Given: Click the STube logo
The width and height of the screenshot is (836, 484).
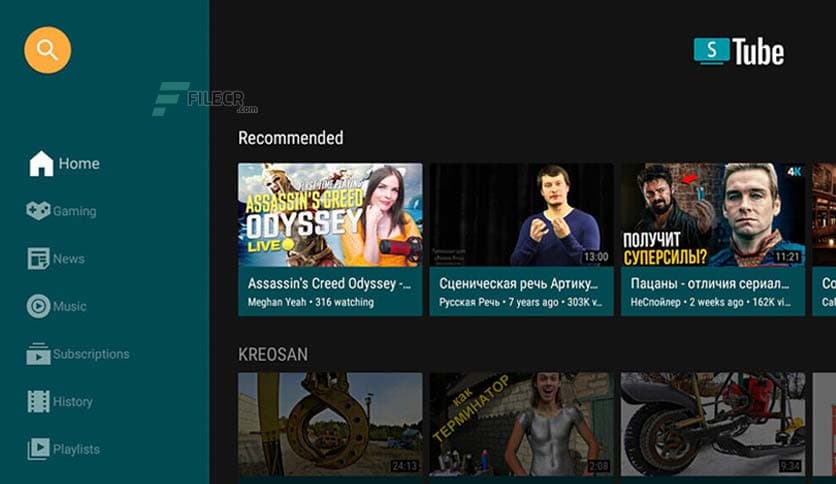Looking at the screenshot, I should 739,52.
